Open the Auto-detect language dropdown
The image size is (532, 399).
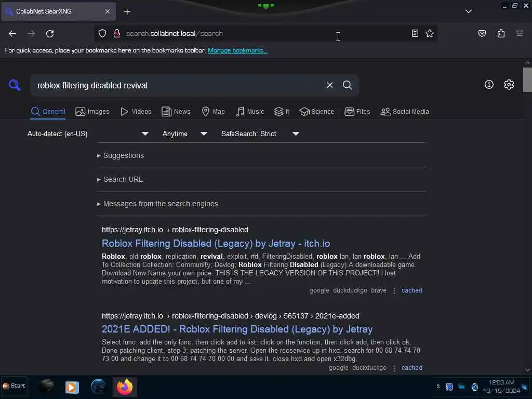point(88,134)
